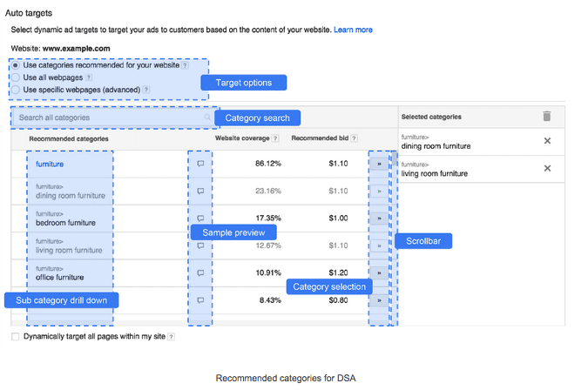Click the category list scrollbar
This screenshot has height=390, width=588.
(395, 239)
